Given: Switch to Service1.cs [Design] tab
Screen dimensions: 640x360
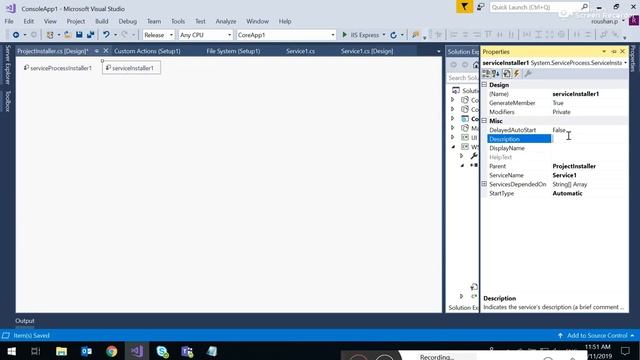Looking at the screenshot, I should [x=367, y=51].
